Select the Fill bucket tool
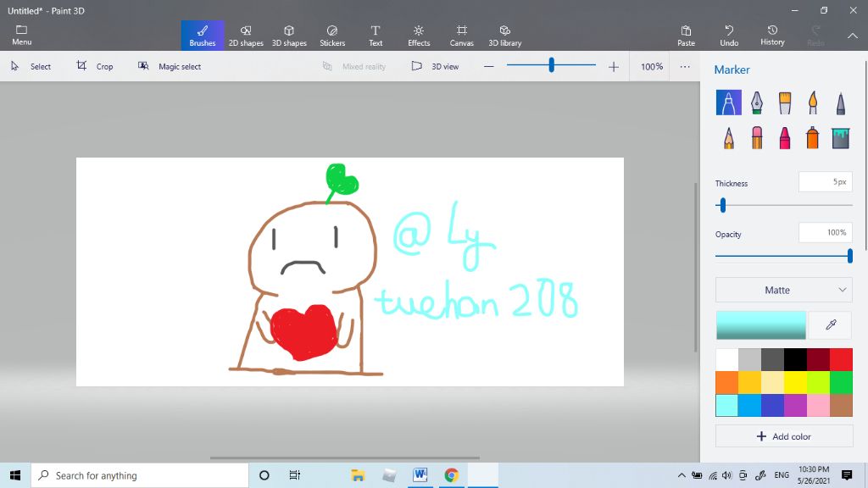This screenshot has width=868, height=488. pos(840,138)
